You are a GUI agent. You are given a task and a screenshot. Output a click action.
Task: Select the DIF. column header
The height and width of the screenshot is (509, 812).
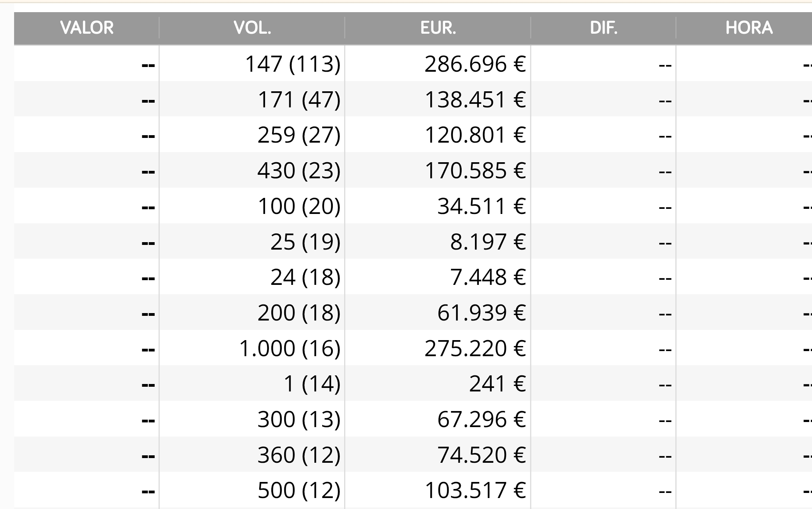pos(603,28)
